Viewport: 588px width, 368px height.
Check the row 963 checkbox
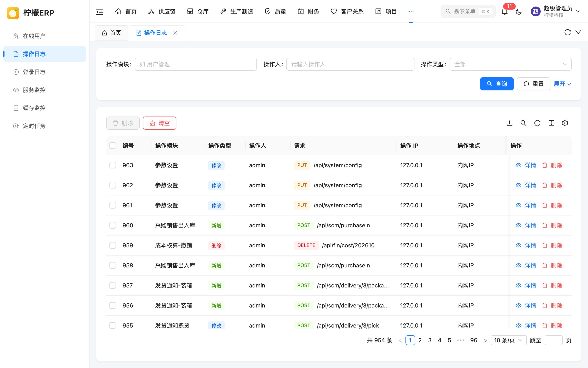[113, 165]
